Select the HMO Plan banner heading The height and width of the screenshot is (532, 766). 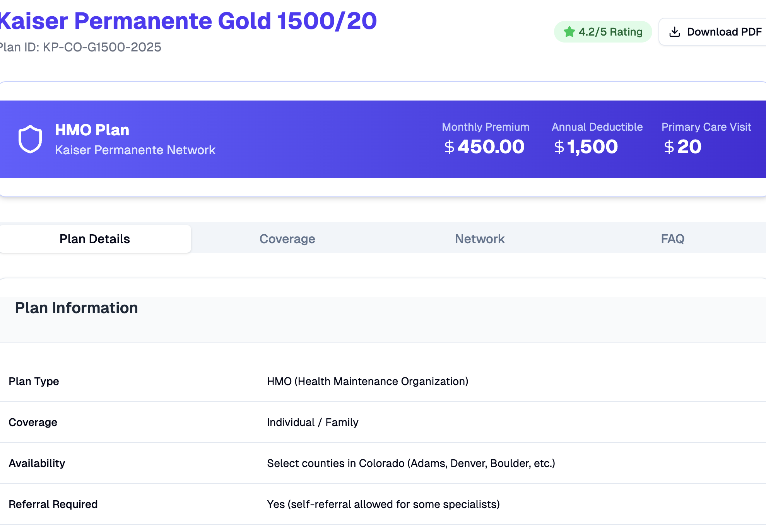pyautogui.click(x=92, y=130)
